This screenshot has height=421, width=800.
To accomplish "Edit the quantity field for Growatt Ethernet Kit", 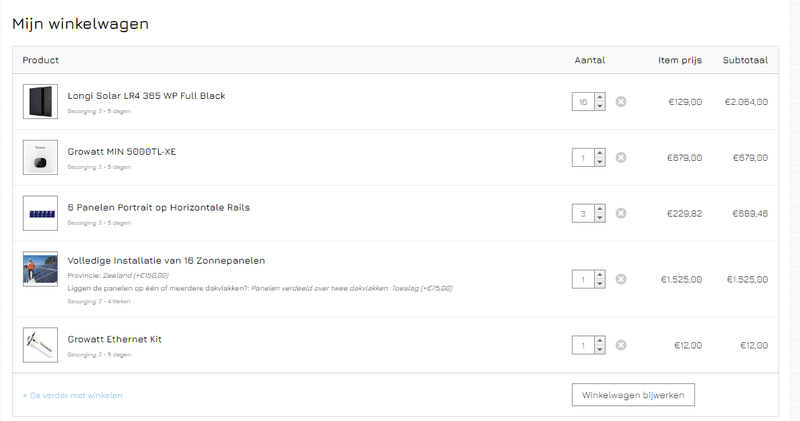I will point(582,345).
